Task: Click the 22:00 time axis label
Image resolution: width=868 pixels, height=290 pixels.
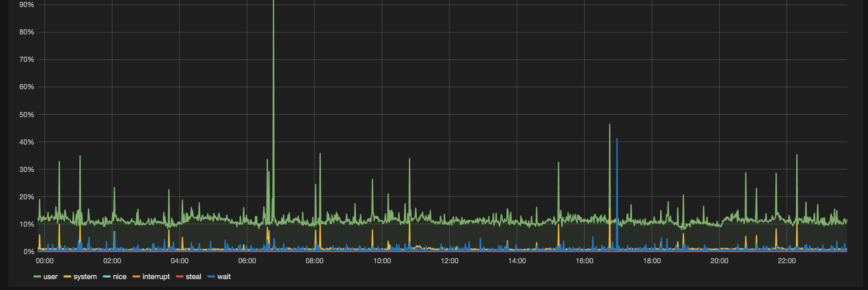Action: pos(787,261)
